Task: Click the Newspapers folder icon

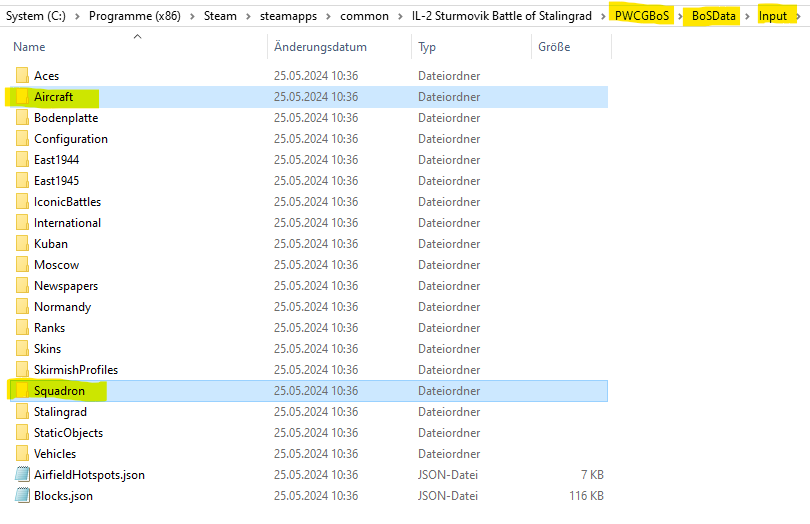Action: click(22, 286)
